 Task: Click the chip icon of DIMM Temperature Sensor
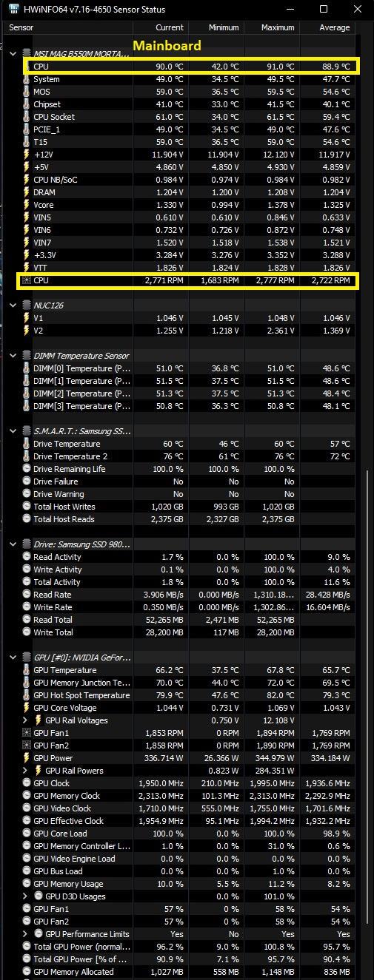[27, 356]
